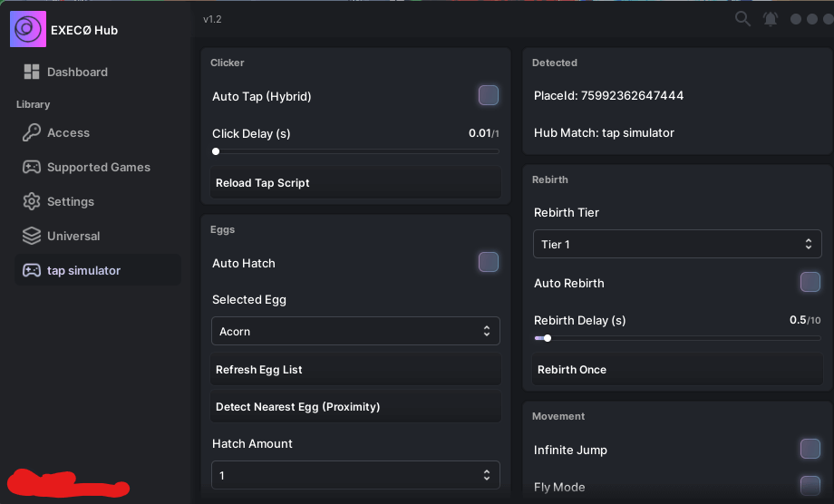The image size is (834, 504).
Task: Click the Library section heading
Action: 33,105
